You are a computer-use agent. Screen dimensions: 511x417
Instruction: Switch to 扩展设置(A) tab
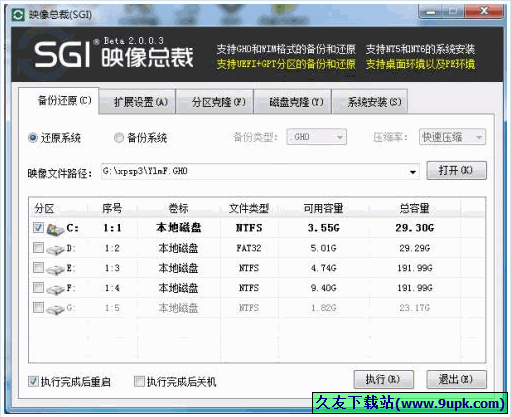[137, 102]
